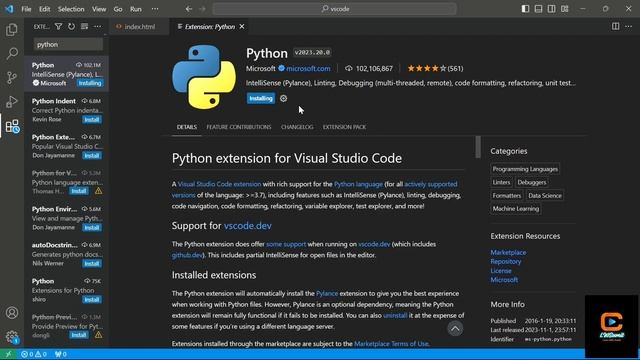Install the Python Extension Pack by Don Jayamanne
This screenshot has height=360, width=640.
coord(92,156)
